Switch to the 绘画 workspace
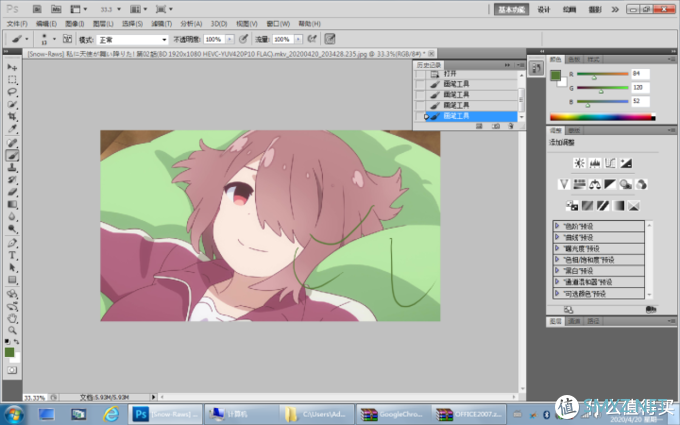Viewport: 680px width, 425px height. 569,9
